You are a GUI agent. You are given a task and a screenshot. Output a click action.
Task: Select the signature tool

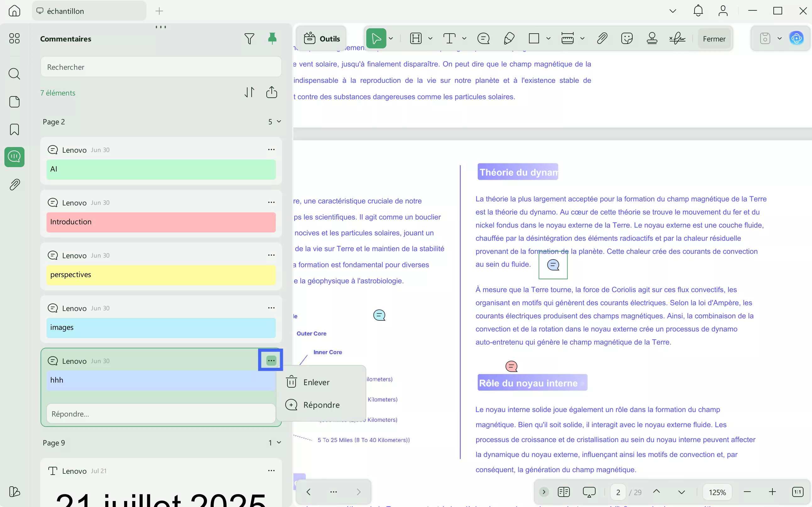point(677,39)
